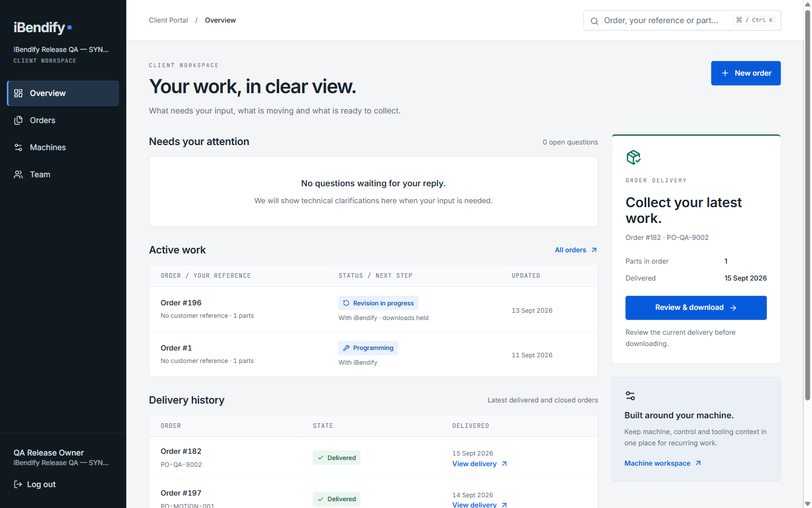Screen dimensions: 812x508
Task: Click the sliders icon above Built around your machine
Action: [x=630, y=396]
